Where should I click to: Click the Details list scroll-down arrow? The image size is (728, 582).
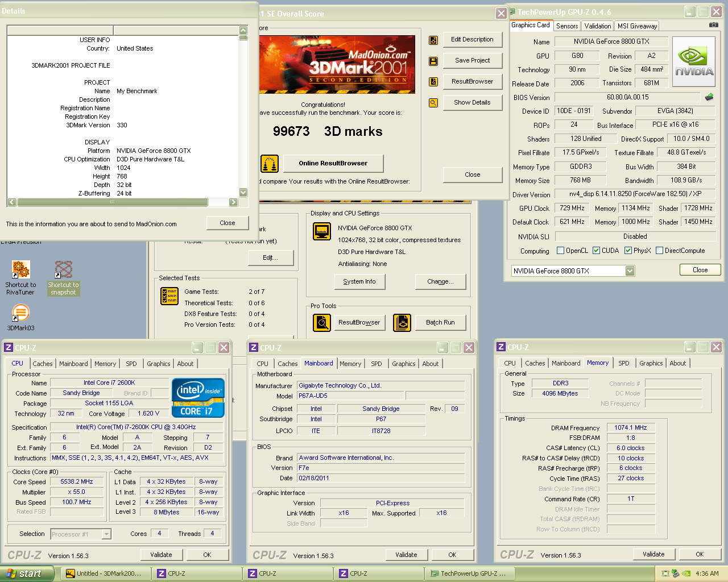point(243,193)
